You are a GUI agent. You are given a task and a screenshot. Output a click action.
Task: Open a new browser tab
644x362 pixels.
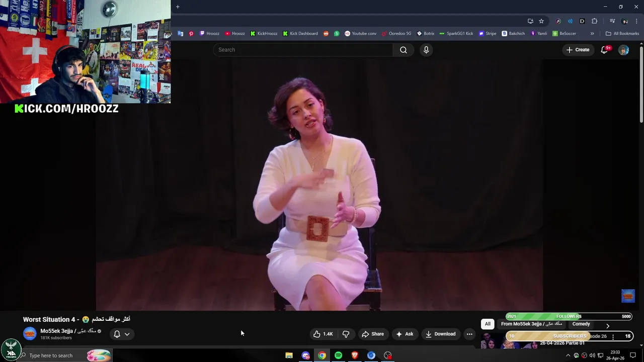[x=178, y=7]
